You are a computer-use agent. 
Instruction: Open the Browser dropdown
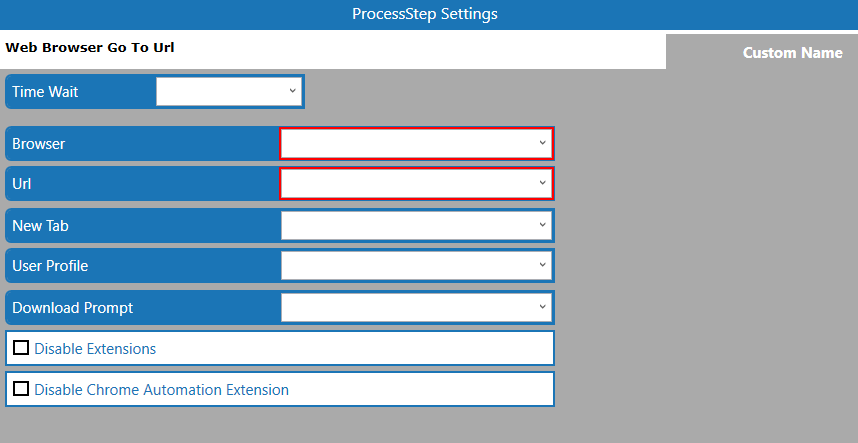(x=416, y=143)
